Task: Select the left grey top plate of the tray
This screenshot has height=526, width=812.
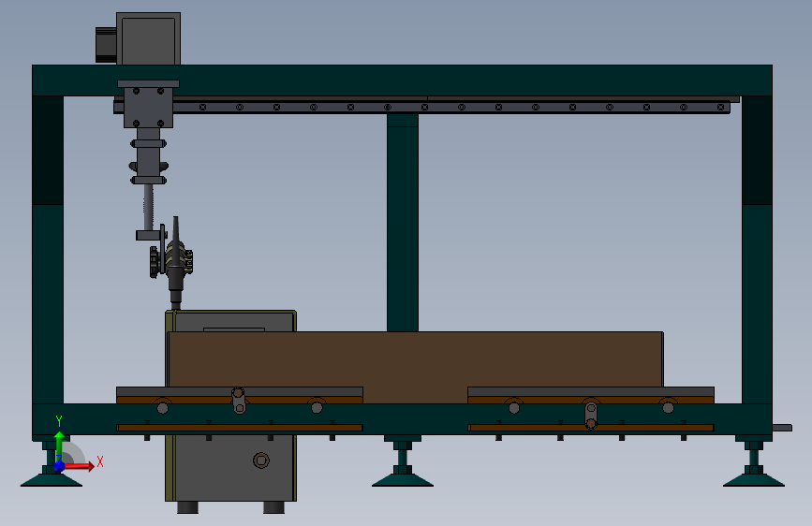Action: (x=239, y=392)
